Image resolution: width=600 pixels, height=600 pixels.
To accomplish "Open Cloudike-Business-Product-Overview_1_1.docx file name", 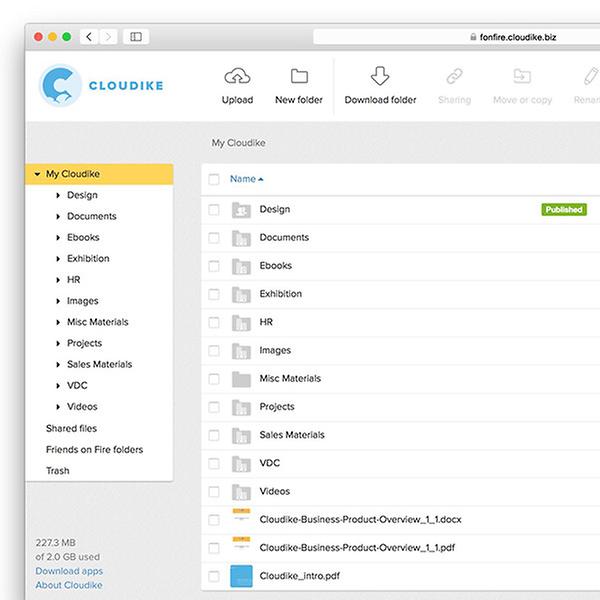I will point(360,519).
